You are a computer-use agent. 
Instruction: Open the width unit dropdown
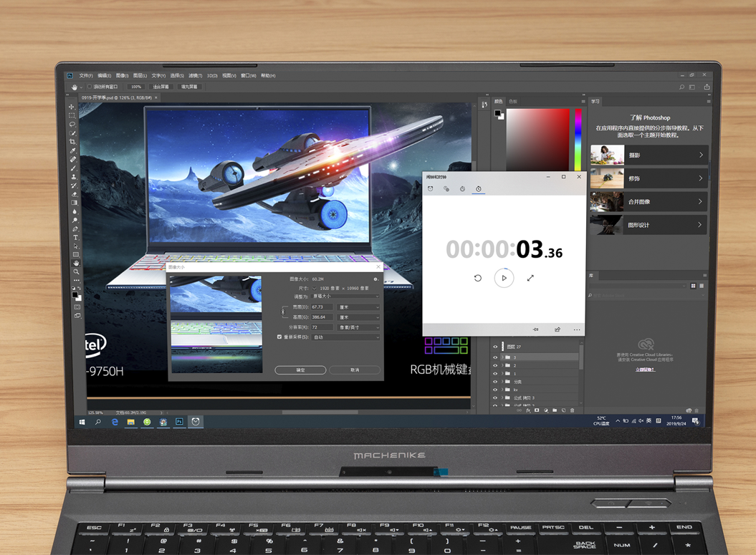click(x=358, y=307)
